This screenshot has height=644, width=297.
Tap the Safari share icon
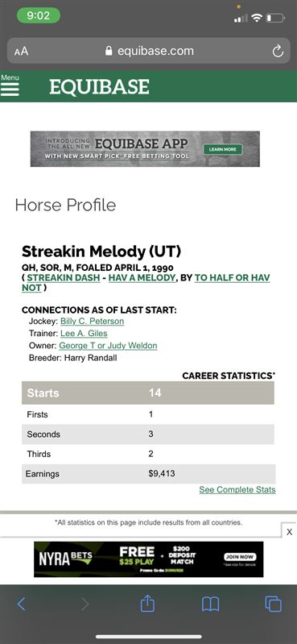pyautogui.click(x=147, y=605)
